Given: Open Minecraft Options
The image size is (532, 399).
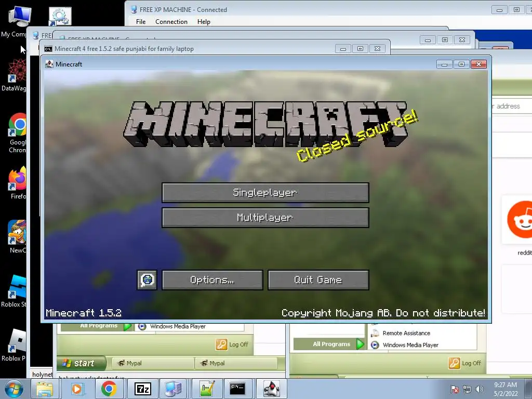Looking at the screenshot, I should (212, 280).
